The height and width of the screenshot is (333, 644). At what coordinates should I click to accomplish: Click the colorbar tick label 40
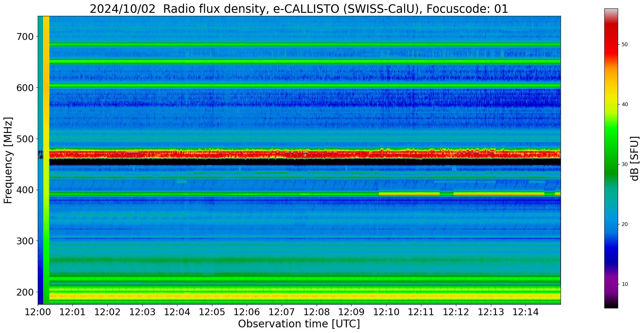[625, 105]
